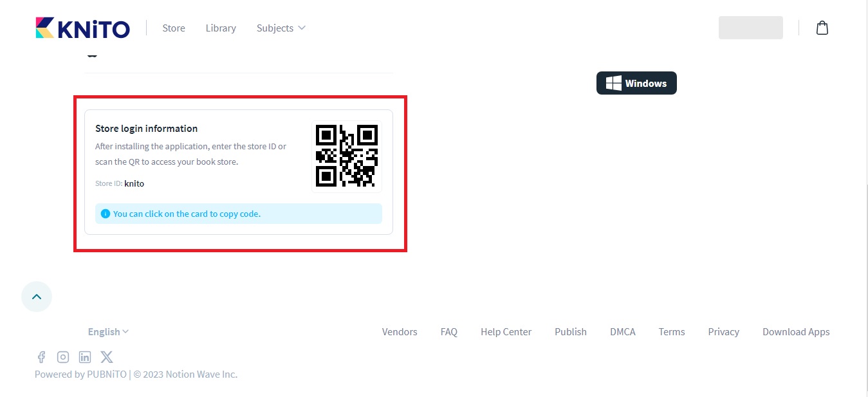Open the LinkedIn social icon

coord(85,357)
